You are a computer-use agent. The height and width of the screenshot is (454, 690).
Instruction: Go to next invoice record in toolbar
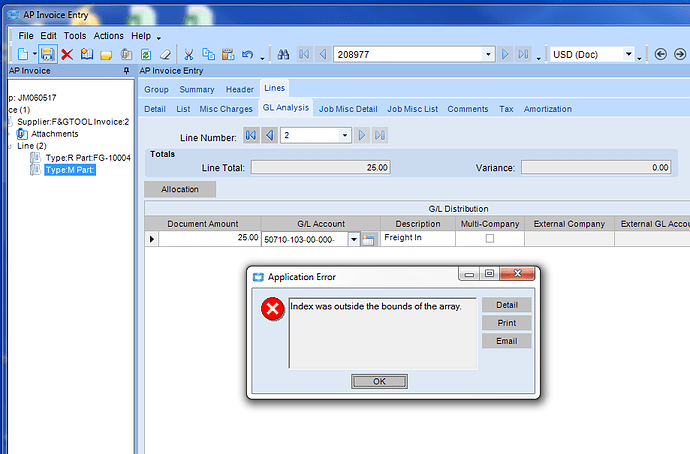pos(505,55)
